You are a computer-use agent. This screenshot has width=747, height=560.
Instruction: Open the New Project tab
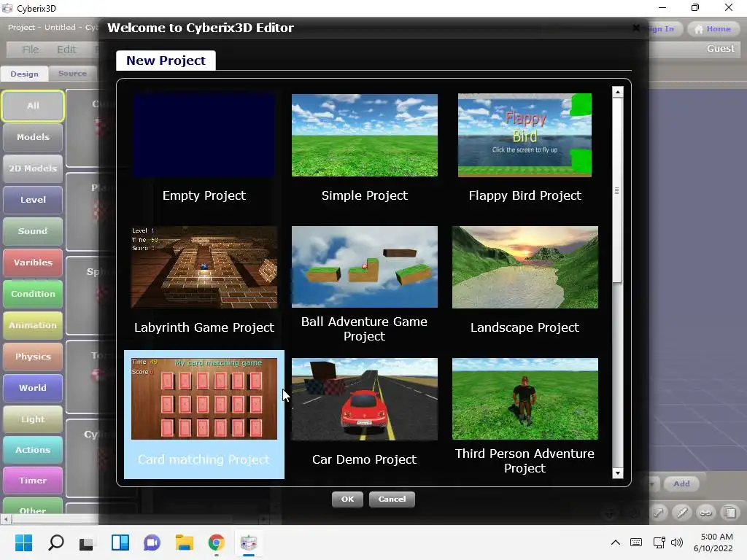coord(166,61)
